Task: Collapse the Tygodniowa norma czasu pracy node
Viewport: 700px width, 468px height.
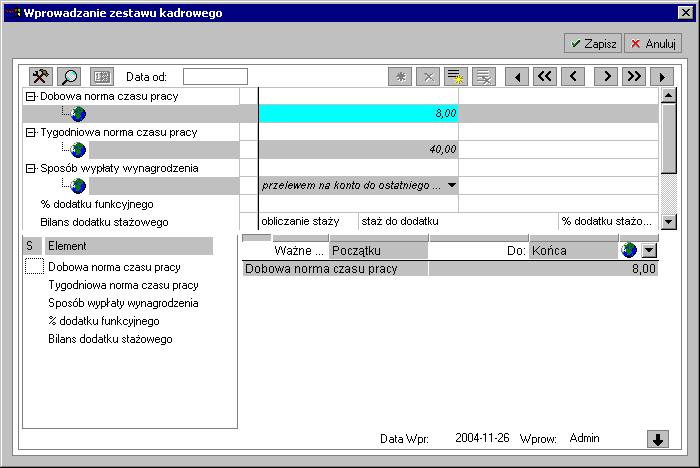Action: (30, 132)
